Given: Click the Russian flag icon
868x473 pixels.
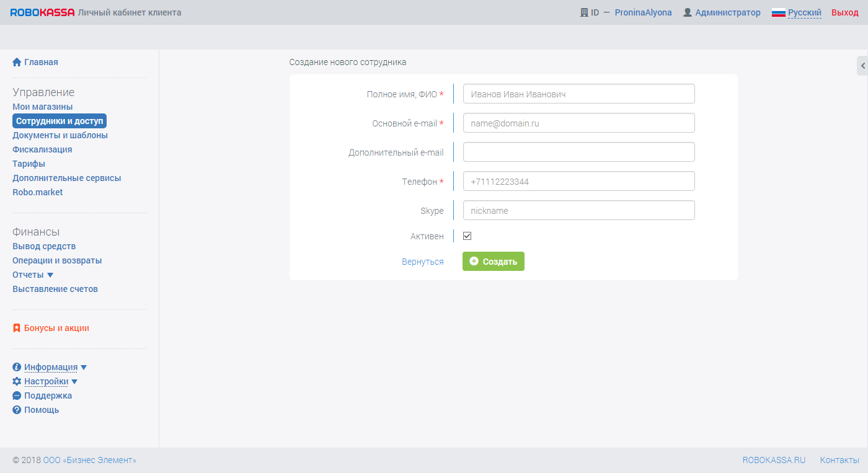Looking at the screenshot, I should (779, 12).
